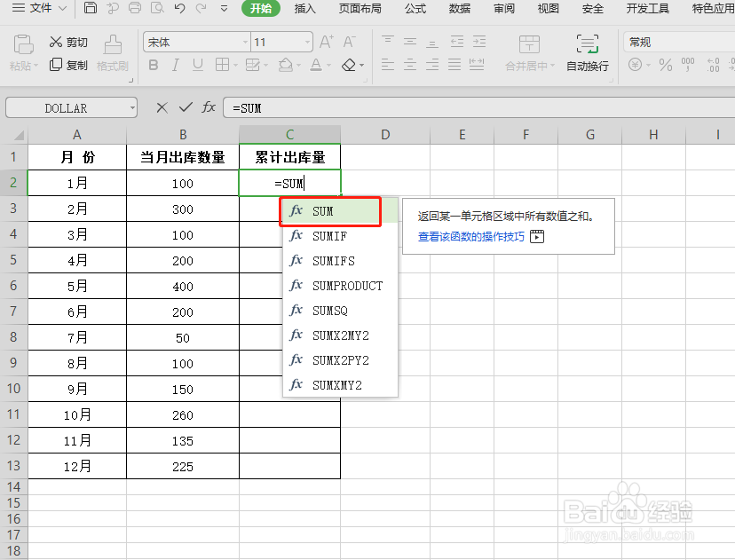Confirm formula entry with the checkmark
735x560 pixels.
click(185, 107)
